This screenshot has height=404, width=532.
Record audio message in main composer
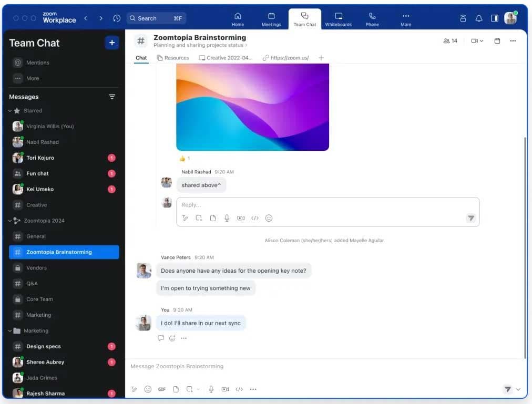click(x=211, y=389)
